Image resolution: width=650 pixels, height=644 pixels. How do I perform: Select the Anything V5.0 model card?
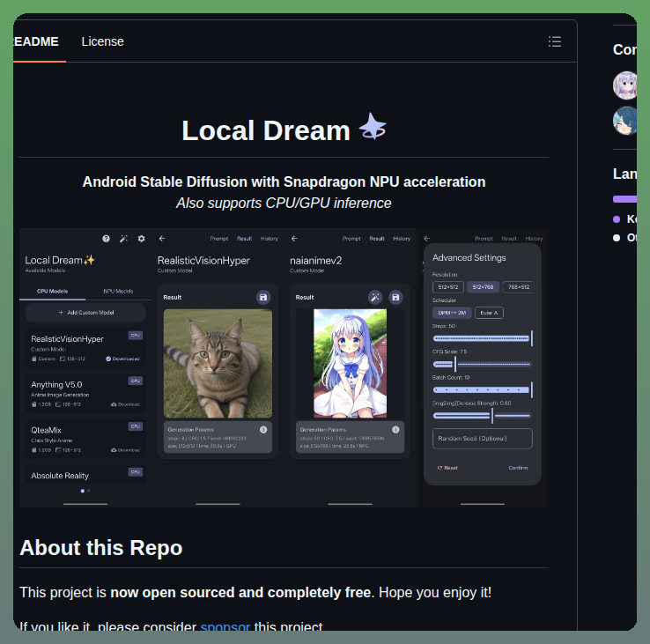(x=85, y=393)
